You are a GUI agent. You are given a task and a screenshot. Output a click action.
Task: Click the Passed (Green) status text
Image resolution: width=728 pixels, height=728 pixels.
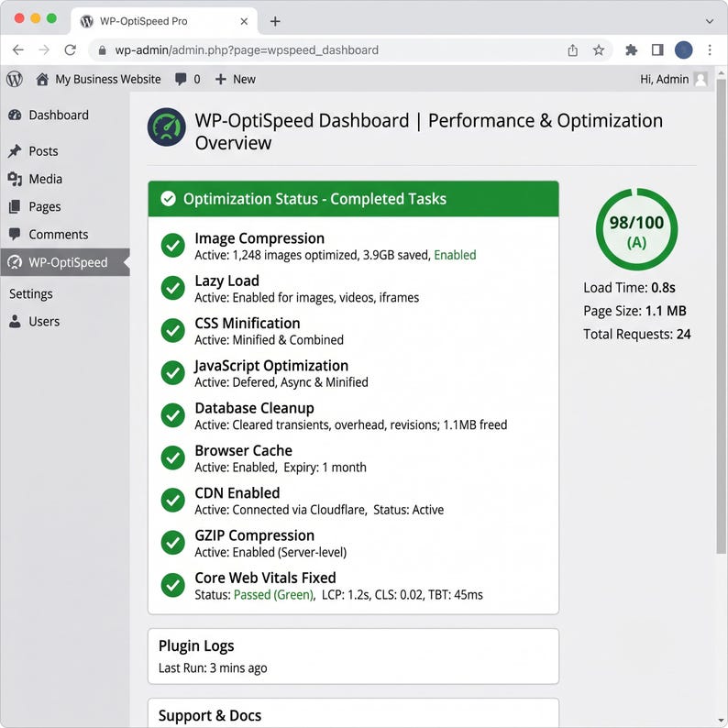[273, 595]
